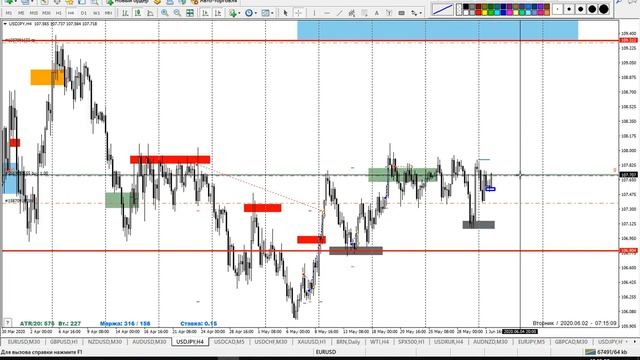Click the connection status 67491/64 kb indicator
This screenshot has width=640, height=360.
coord(607,352)
